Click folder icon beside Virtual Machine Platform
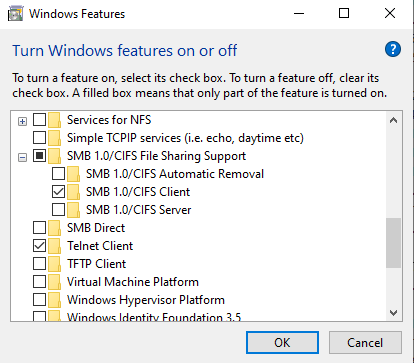Viewport: 414px width, 363px height. tap(54, 282)
